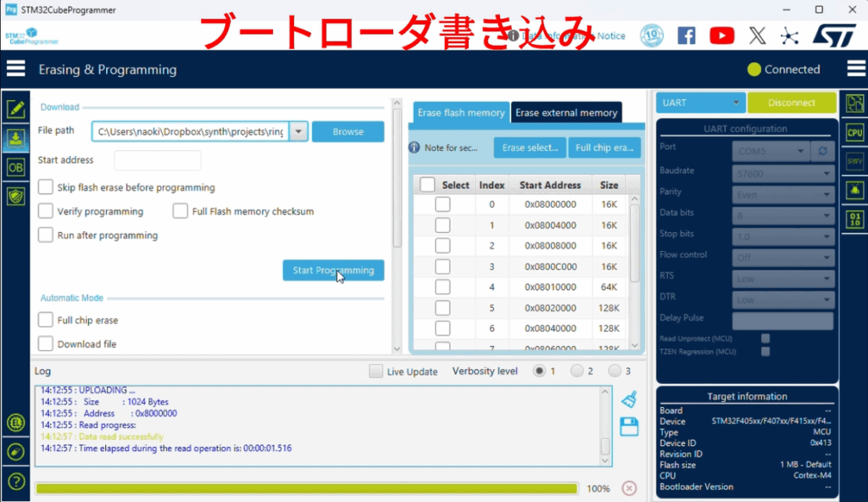Check Full chip erase in Automatic Mode

click(x=46, y=320)
